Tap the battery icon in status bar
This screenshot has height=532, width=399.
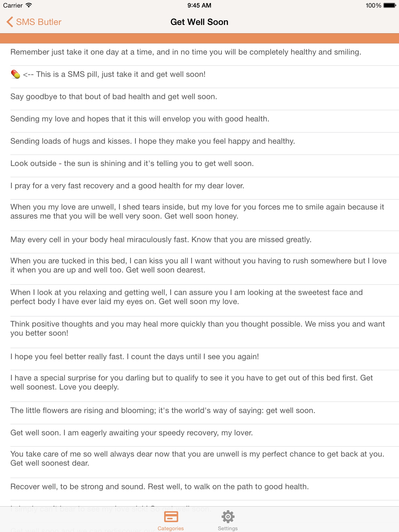coord(389,5)
